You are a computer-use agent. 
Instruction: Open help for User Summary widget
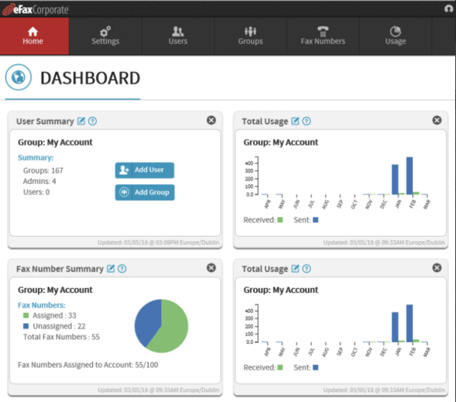coord(92,121)
